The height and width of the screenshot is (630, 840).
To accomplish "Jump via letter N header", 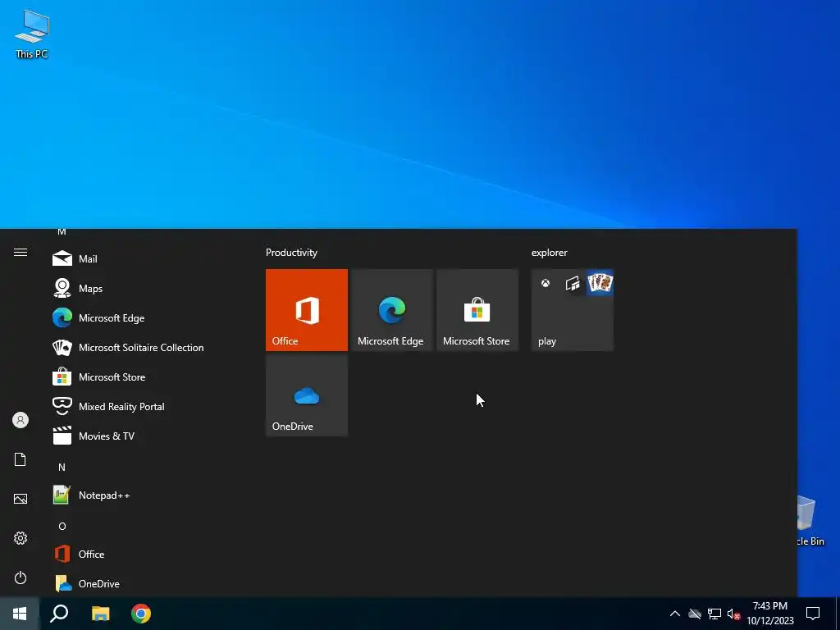I will coord(62,467).
